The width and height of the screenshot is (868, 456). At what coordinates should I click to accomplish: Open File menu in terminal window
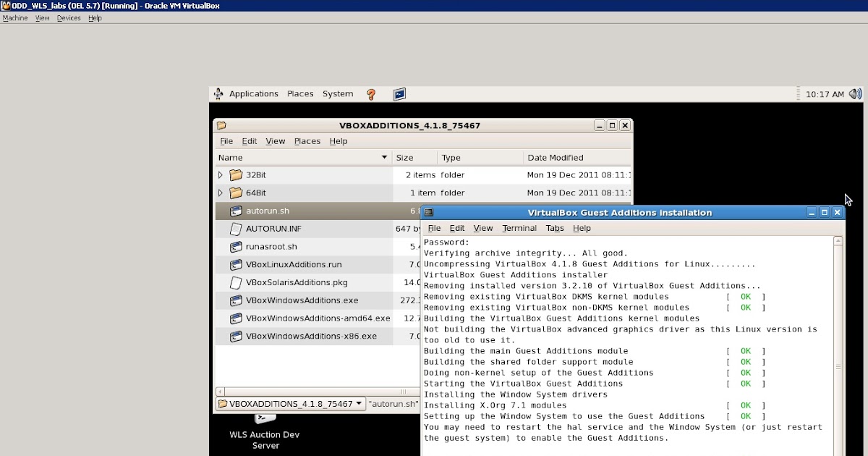(x=434, y=228)
